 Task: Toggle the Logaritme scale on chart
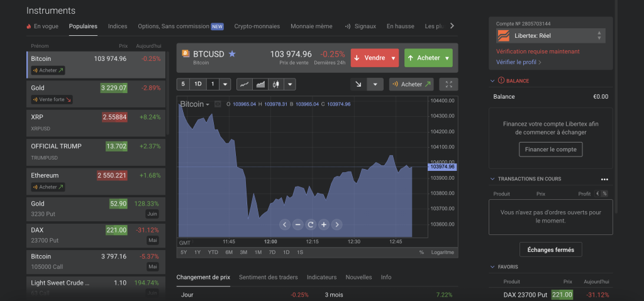442,252
